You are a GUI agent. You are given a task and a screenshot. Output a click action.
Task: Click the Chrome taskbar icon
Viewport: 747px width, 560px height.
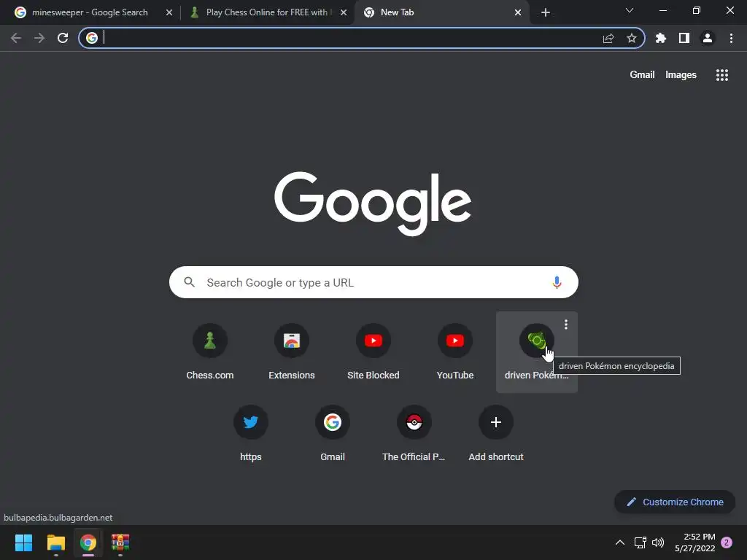coord(88,542)
